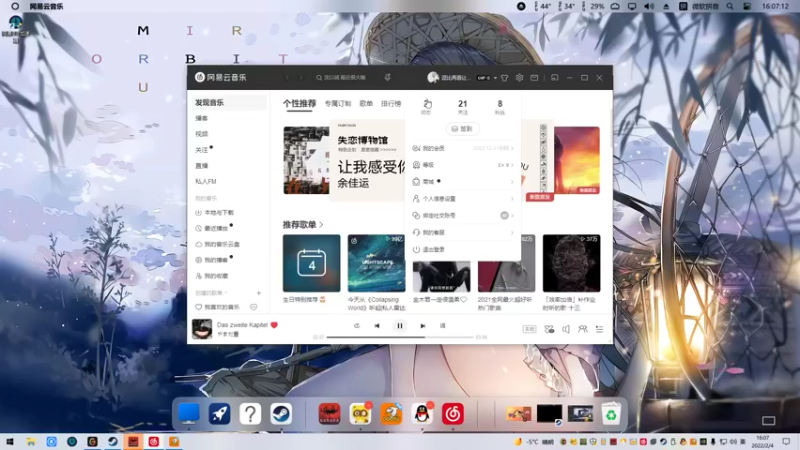Open the dark face mesh playlist cover
The image size is (800, 450).
(571, 263)
